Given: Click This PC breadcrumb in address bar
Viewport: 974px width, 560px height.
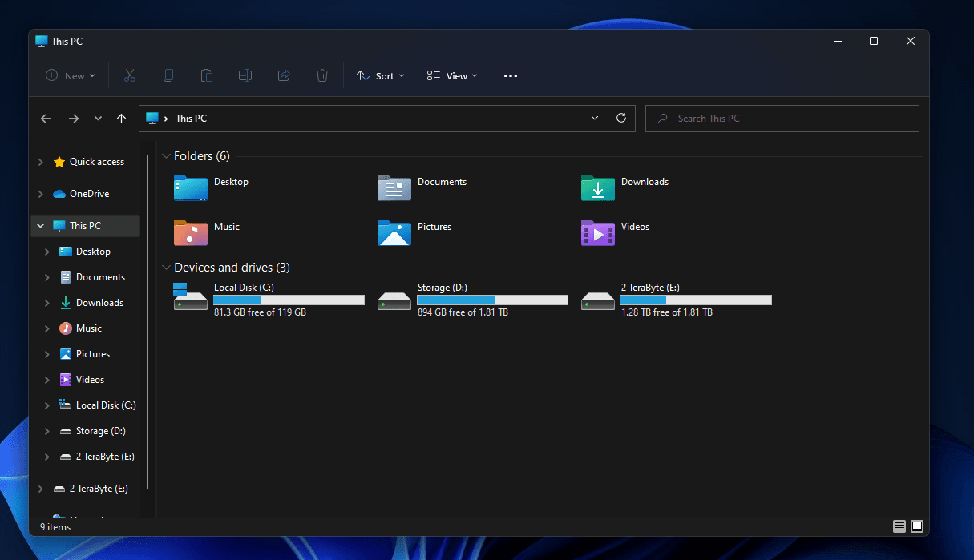Looking at the screenshot, I should (191, 118).
